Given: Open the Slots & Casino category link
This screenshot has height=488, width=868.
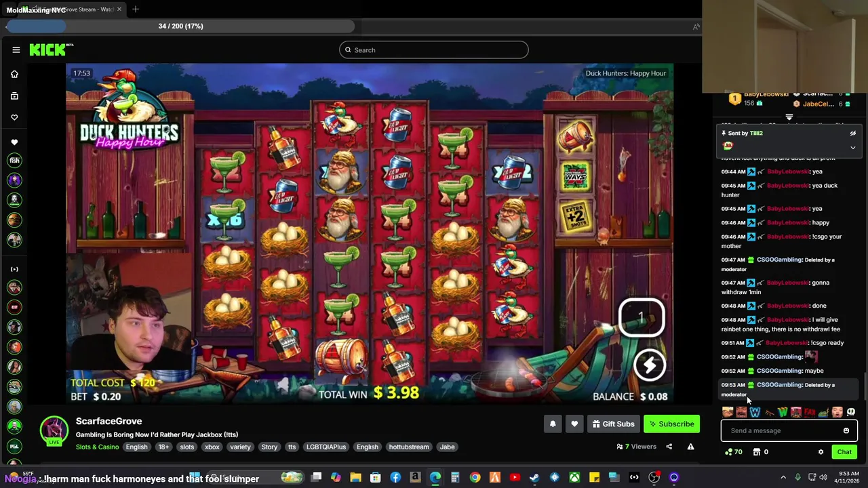Looking at the screenshot, I should [x=97, y=447].
